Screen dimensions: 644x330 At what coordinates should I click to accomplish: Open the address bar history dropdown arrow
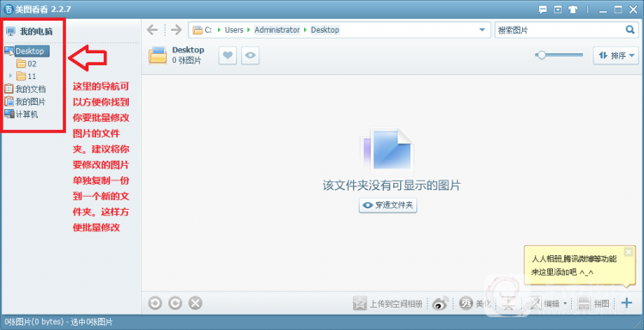click(483, 30)
